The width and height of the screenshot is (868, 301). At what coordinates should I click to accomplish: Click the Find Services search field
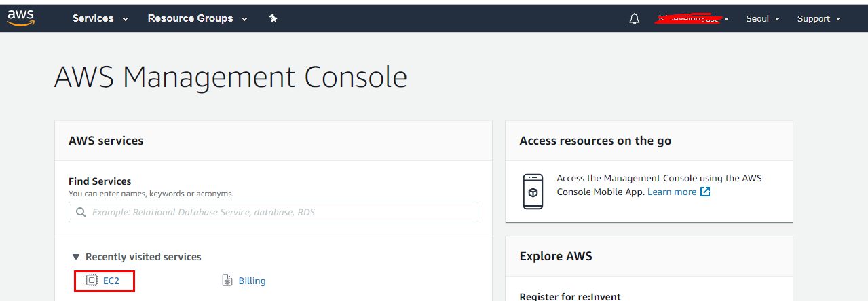click(273, 212)
